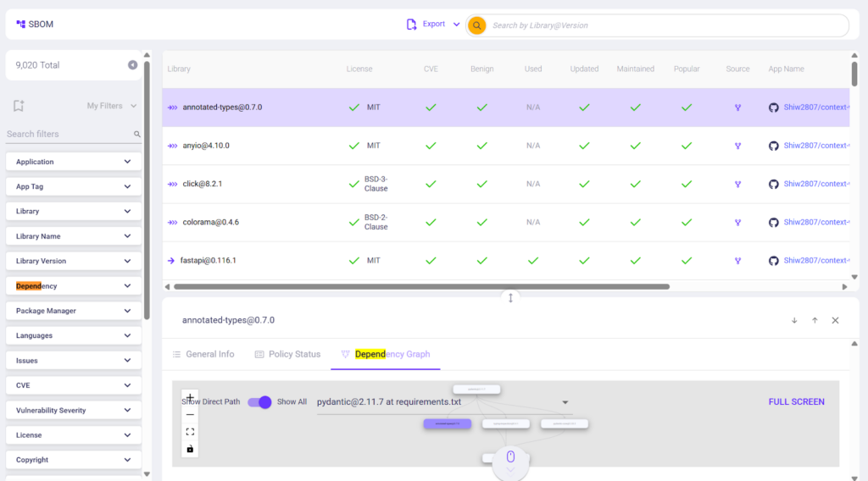
Task: Click the graph lock icon
Action: 190,449
